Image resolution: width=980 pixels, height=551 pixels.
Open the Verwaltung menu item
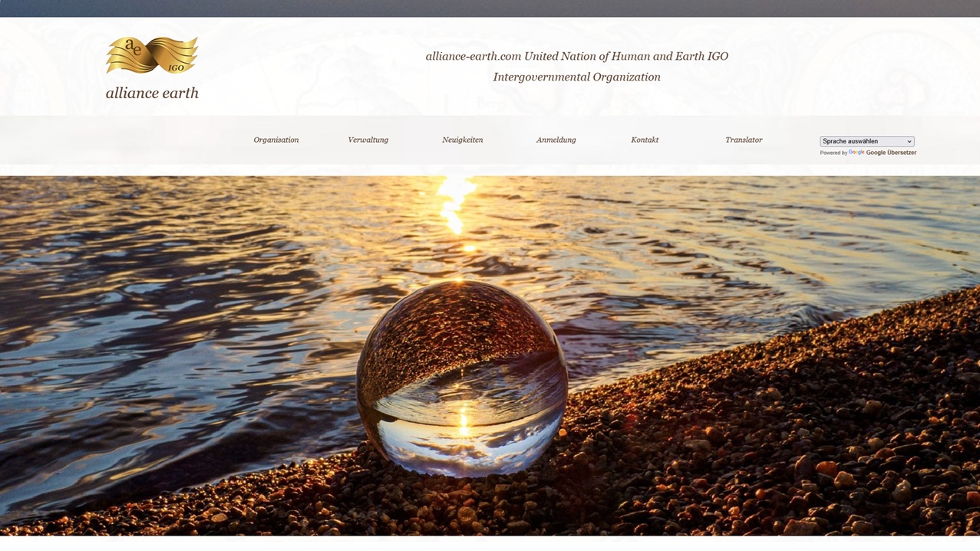click(368, 140)
